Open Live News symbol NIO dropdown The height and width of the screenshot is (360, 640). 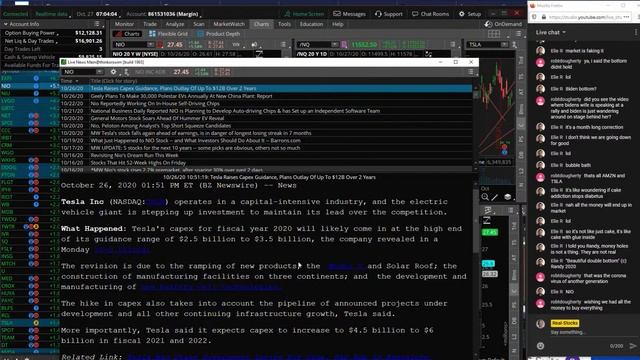100,72
